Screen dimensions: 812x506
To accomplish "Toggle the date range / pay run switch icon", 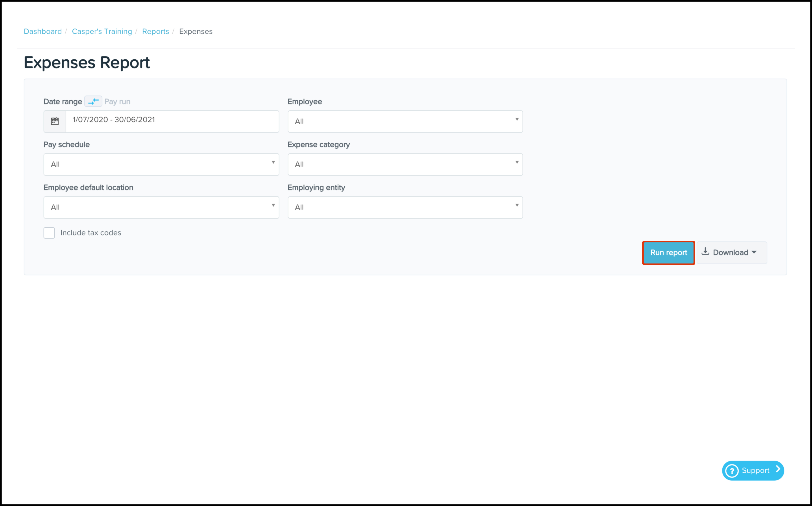I will tap(93, 101).
